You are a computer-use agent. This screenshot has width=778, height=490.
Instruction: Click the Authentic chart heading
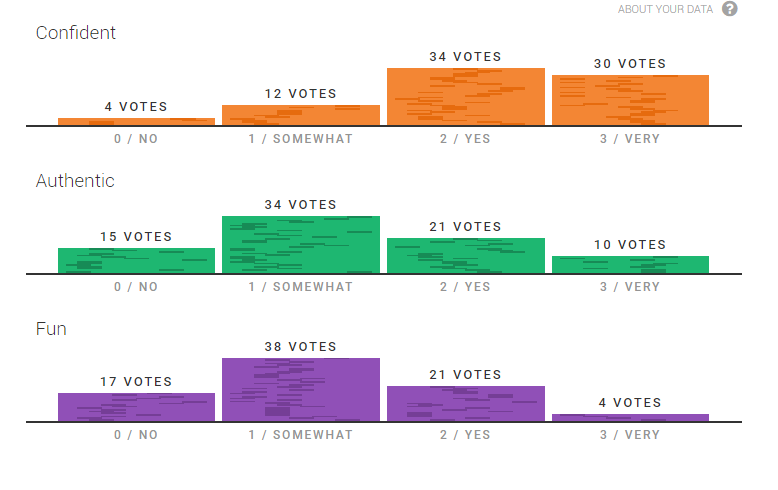coord(75,181)
